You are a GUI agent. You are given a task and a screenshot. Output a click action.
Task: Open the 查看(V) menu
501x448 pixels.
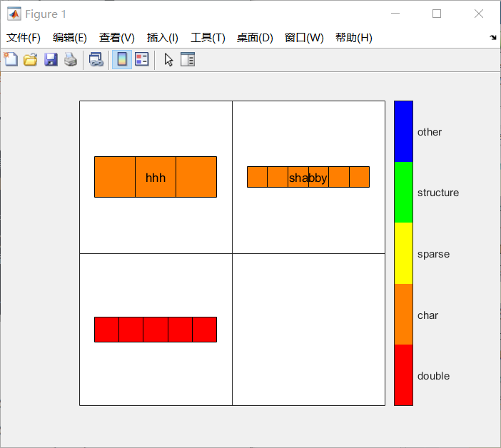tap(116, 38)
